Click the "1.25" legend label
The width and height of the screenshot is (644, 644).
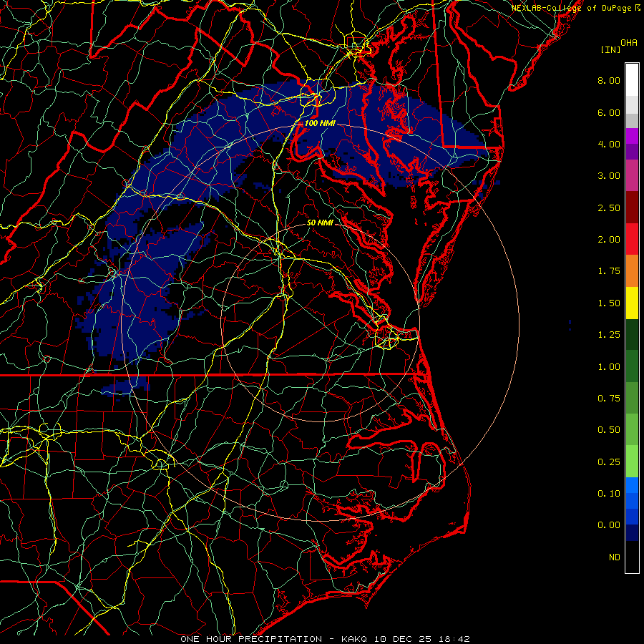609,335
